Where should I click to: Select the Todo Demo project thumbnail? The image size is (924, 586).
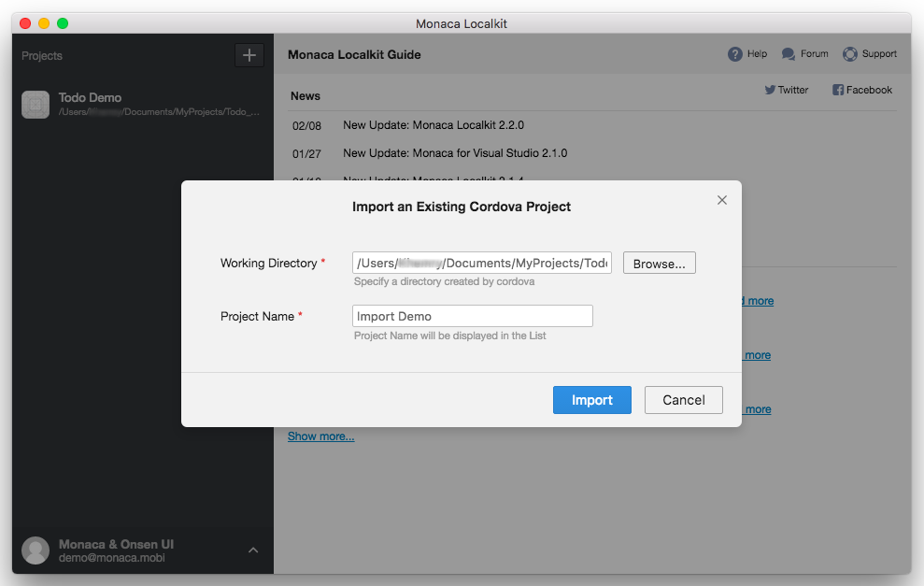pos(36,105)
